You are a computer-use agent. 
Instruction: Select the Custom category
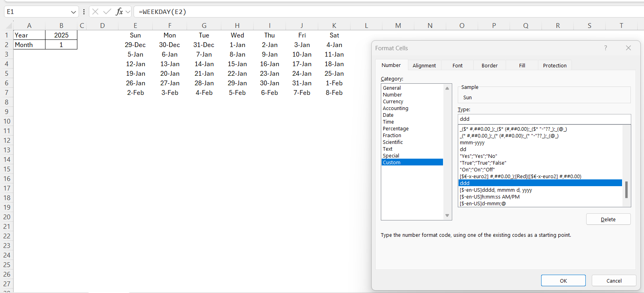point(412,162)
